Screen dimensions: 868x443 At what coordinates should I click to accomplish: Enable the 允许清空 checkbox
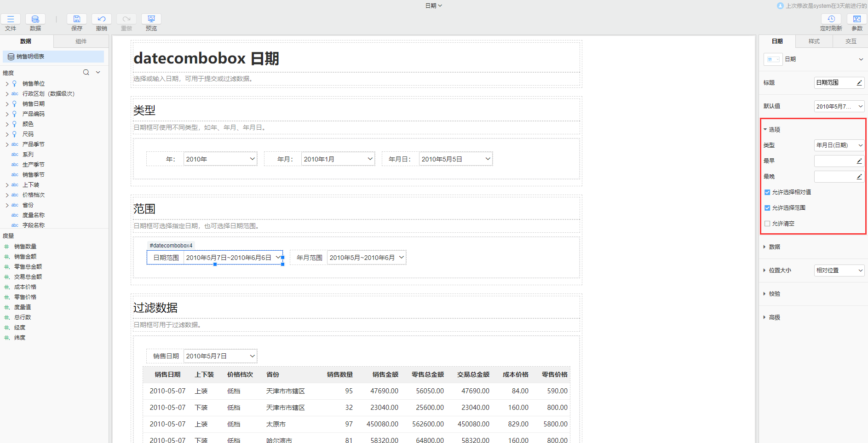pos(767,224)
